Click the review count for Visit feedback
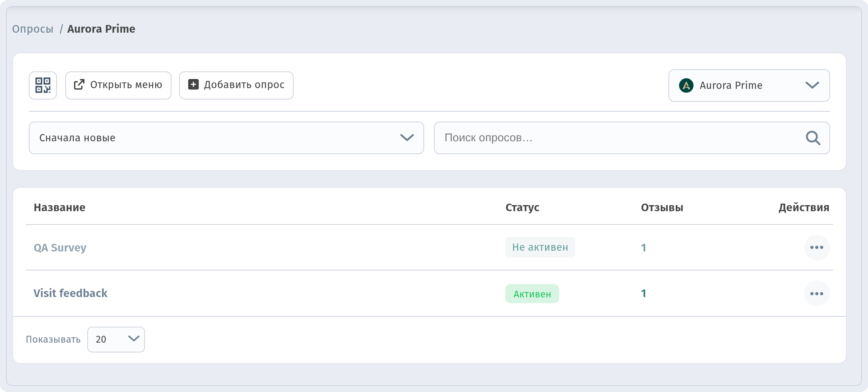The image size is (868, 392). tap(643, 293)
